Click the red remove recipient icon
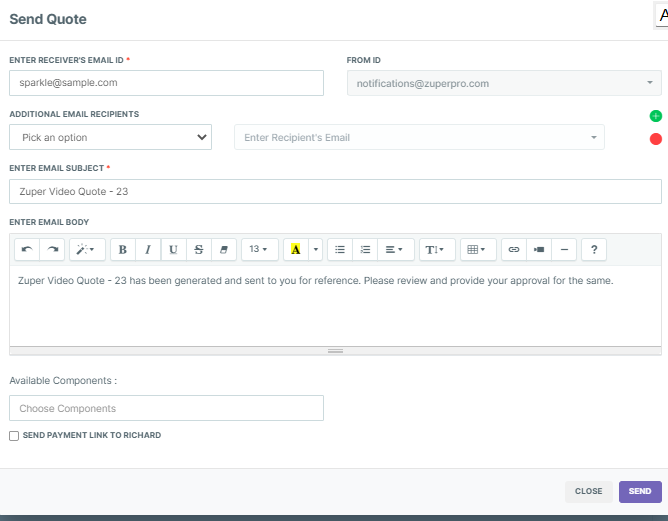The width and height of the screenshot is (668, 521). [x=656, y=139]
